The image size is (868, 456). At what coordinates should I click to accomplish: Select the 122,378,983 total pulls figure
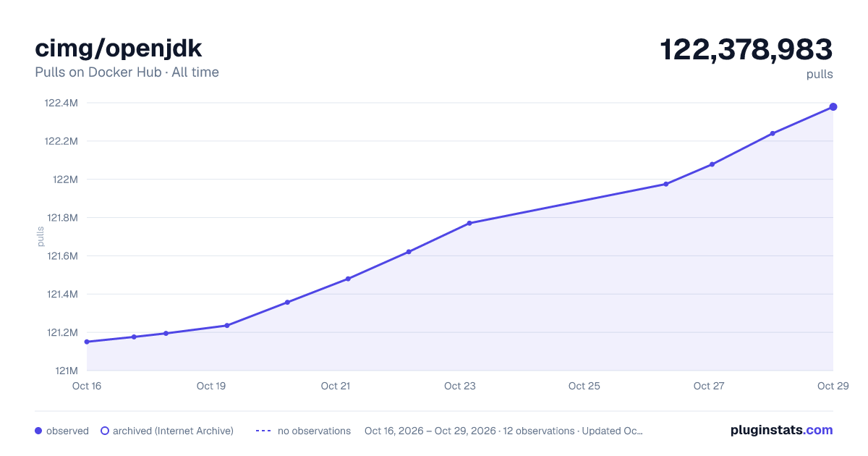pyautogui.click(x=746, y=50)
